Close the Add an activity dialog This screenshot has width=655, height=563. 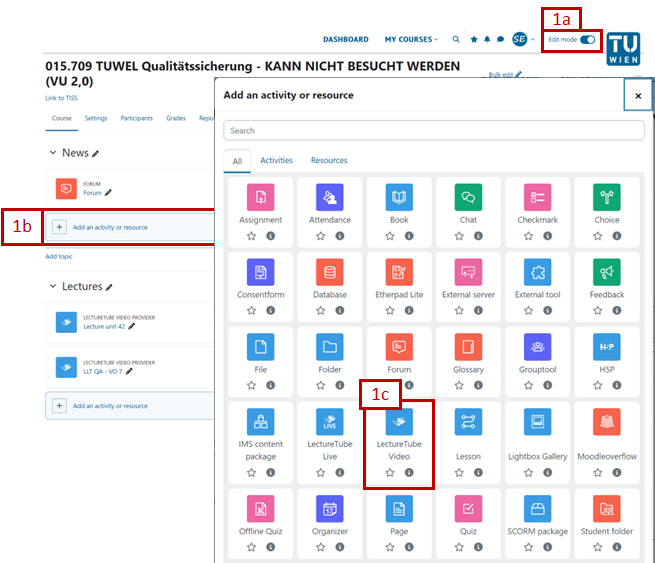click(638, 96)
